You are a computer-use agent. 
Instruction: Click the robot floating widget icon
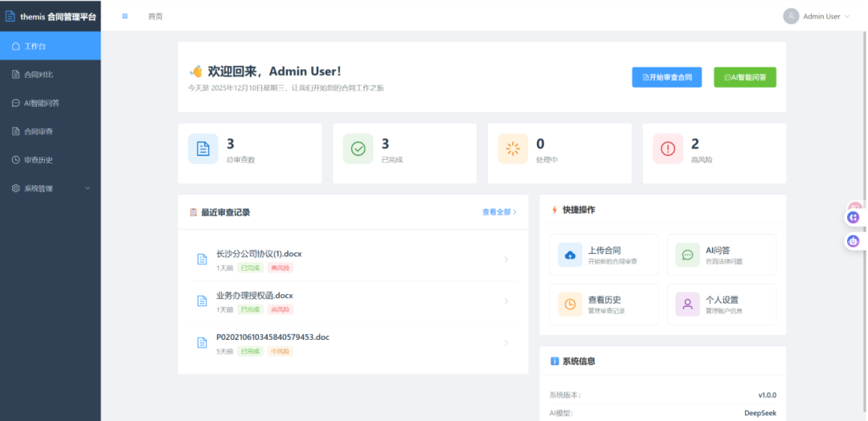[x=854, y=241]
